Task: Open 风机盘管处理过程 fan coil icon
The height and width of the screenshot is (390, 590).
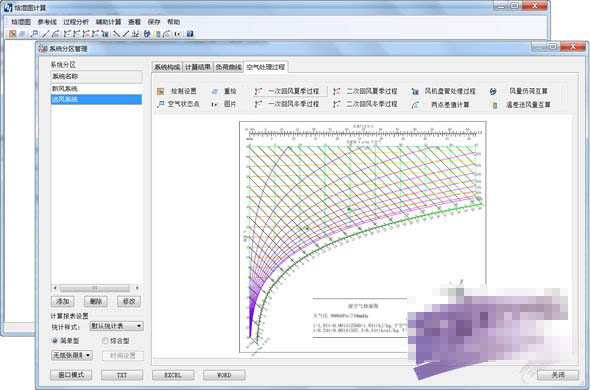Action: [x=415, y=91]
